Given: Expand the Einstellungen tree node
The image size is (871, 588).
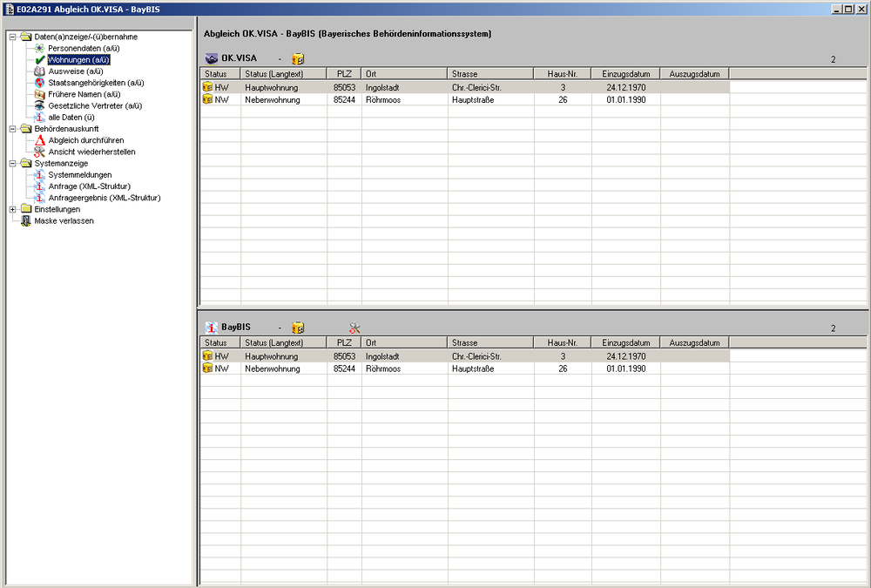Looking at the screenshot, I should [x=12, y=209].
